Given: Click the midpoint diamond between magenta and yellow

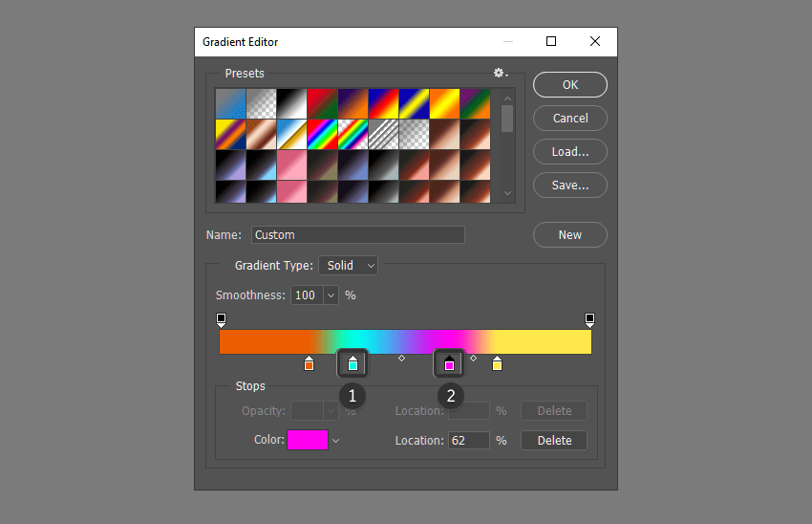Looking at the screenshot, I should 473,359.
